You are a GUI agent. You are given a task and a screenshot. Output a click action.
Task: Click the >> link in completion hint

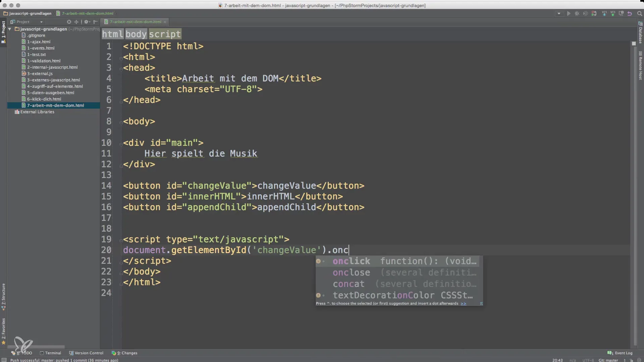464,304
